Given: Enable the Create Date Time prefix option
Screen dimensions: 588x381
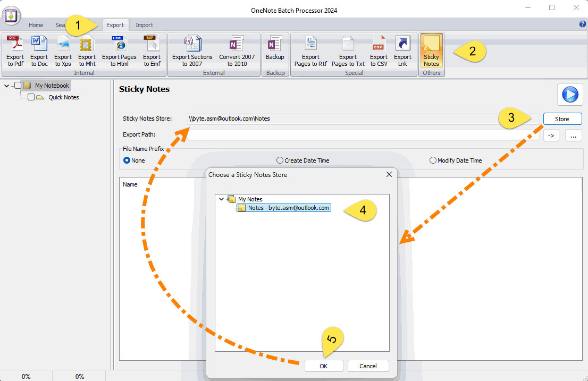Looking at the screenshot, I should [281, 160].
